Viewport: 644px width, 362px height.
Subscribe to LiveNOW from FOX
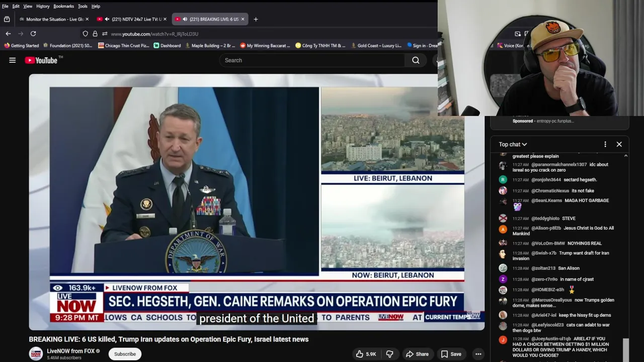point(125,354)
